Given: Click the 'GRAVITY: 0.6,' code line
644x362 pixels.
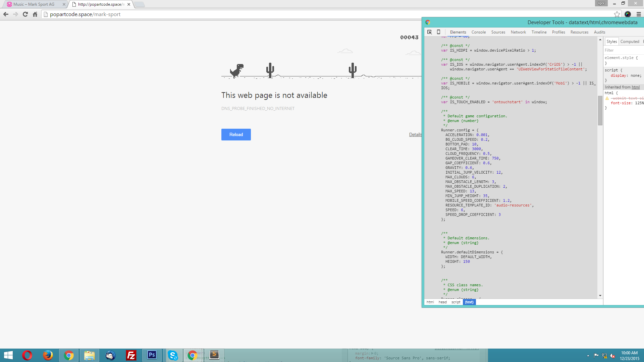Looking at the screenshot, I should click(460, 168).
